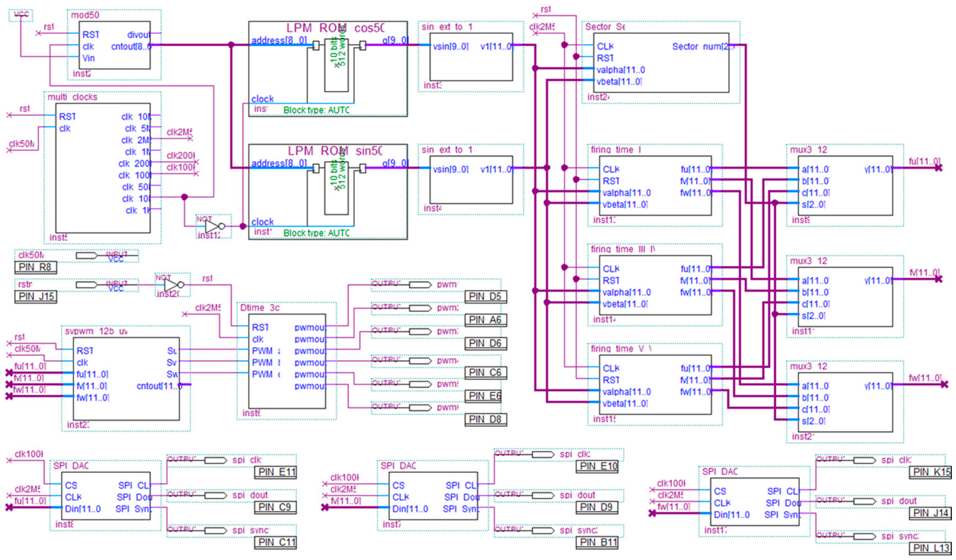Select the pwm1 output pin symbol
Viewport: 956px width, 560px height.
click(x=420, y=285)
